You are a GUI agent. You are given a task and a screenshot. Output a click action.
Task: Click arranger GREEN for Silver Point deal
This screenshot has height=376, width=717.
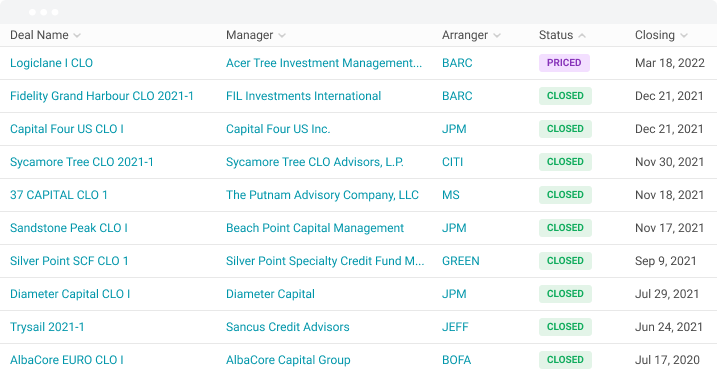point(460,261)
